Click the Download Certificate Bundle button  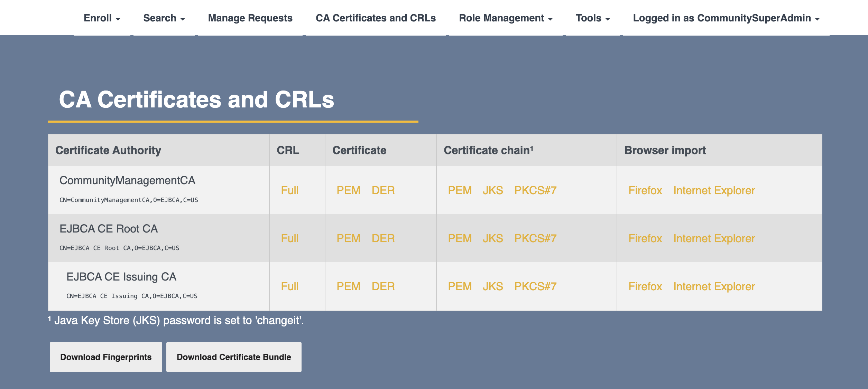click(234, 357)
